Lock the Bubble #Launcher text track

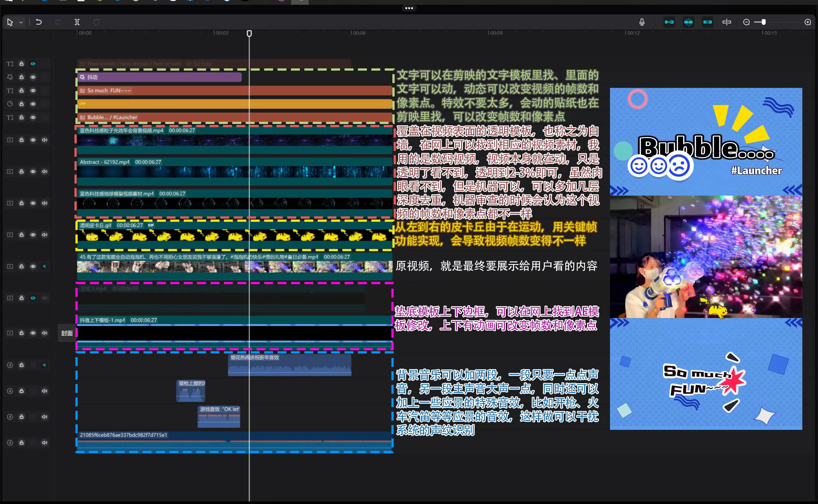tap(21, 117)
